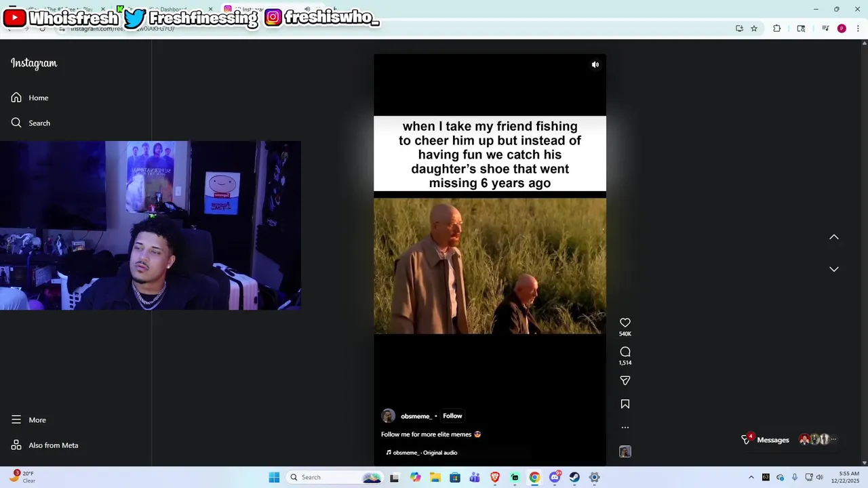Open the media controls icon in Chrome
Viewport: 868px width, 488px height.
click(x=825, y=28)
